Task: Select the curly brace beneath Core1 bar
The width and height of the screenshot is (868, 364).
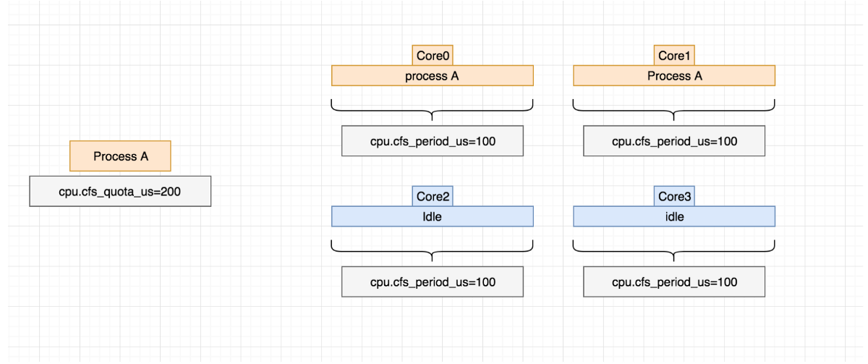Action: (x=674, y=109)
